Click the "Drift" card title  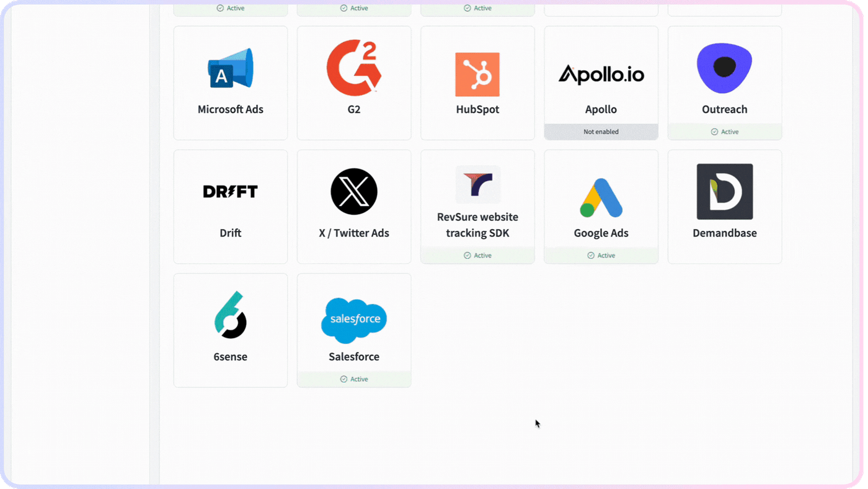click(x=231, y=233)
